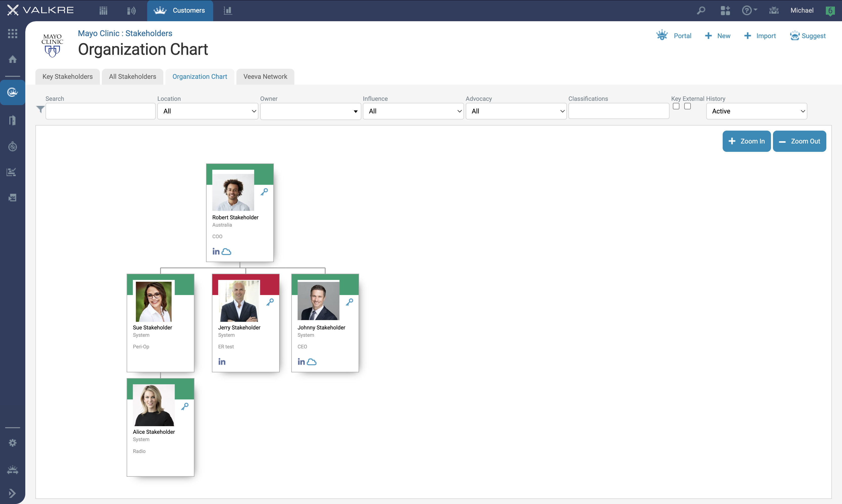Click the Zoom In button

(746, 141)
